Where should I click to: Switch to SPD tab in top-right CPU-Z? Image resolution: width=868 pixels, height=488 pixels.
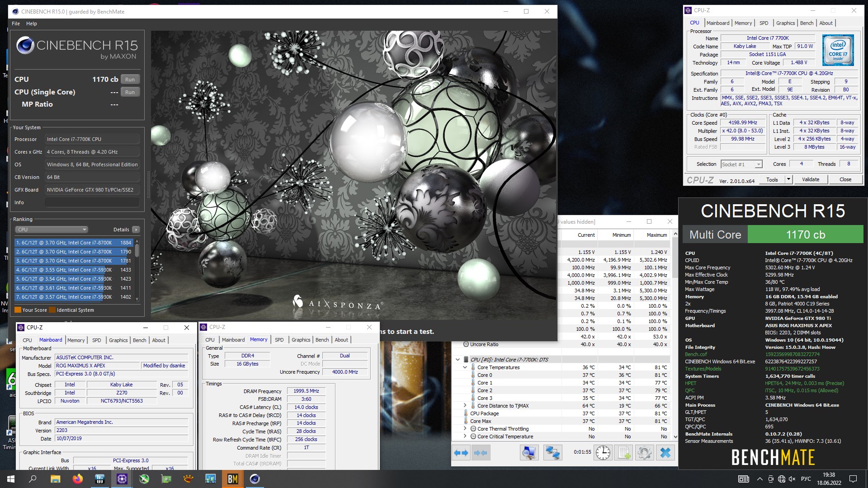tap(764, 23)
